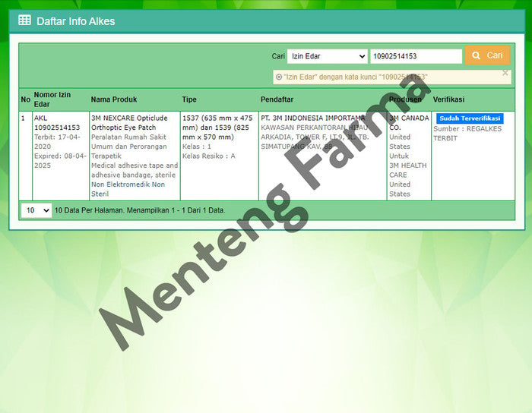Open the Izin Edar search category dropdown
This screenshot has height=413, width=532.
coord(327,56)
